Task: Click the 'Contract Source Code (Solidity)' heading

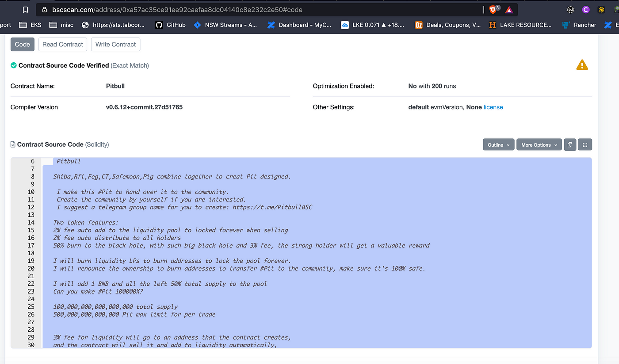Action: [63, 144]
